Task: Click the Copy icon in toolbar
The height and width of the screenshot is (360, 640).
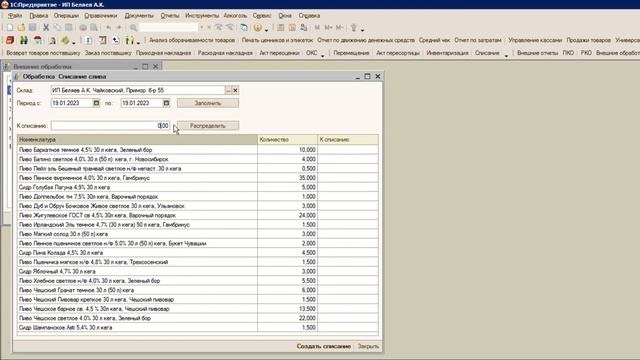Action: [57, 28]
